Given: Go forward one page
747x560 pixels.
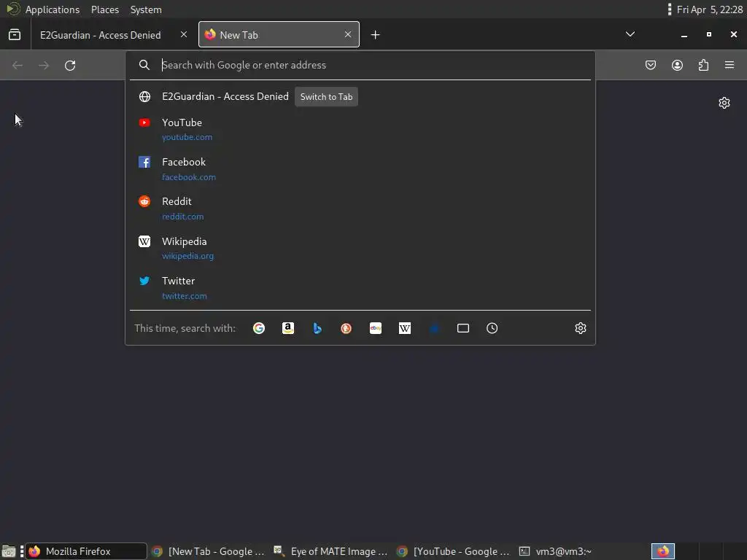Looking at the screenshot, I should tap(44, 65).
